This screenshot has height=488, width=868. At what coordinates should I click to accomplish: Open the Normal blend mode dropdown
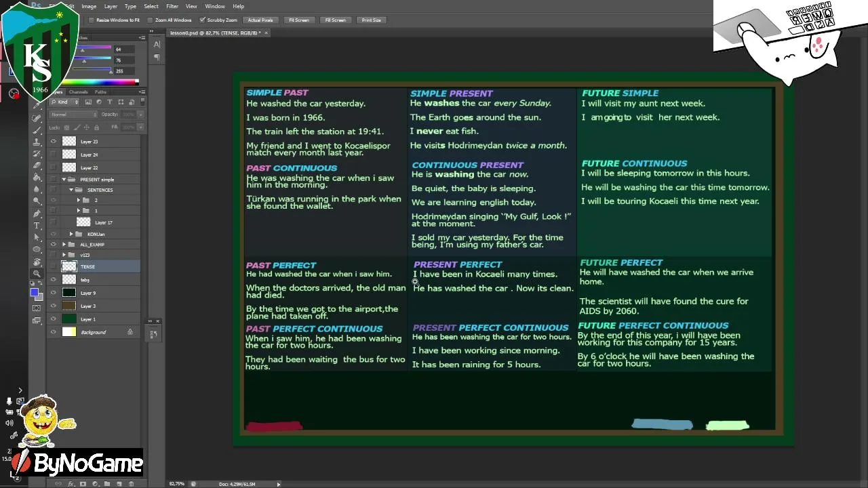74,115
